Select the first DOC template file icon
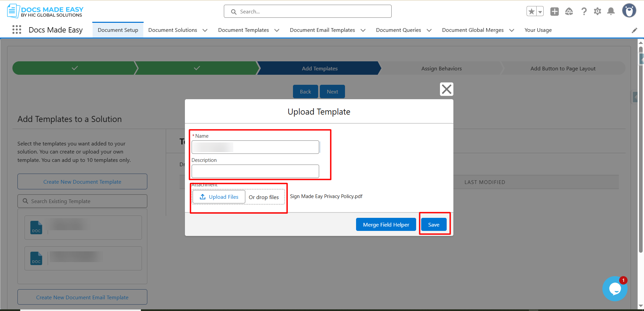644x311 pixels. (36, 228)
